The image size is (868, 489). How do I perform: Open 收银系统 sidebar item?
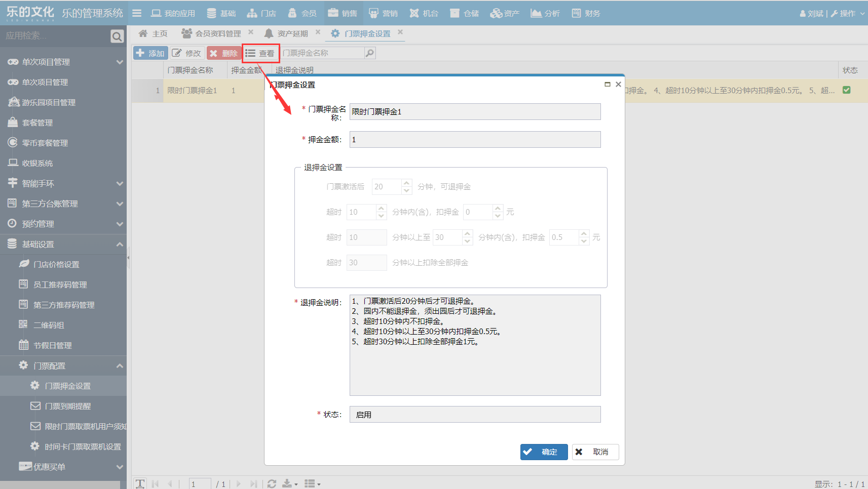[63, 163]
